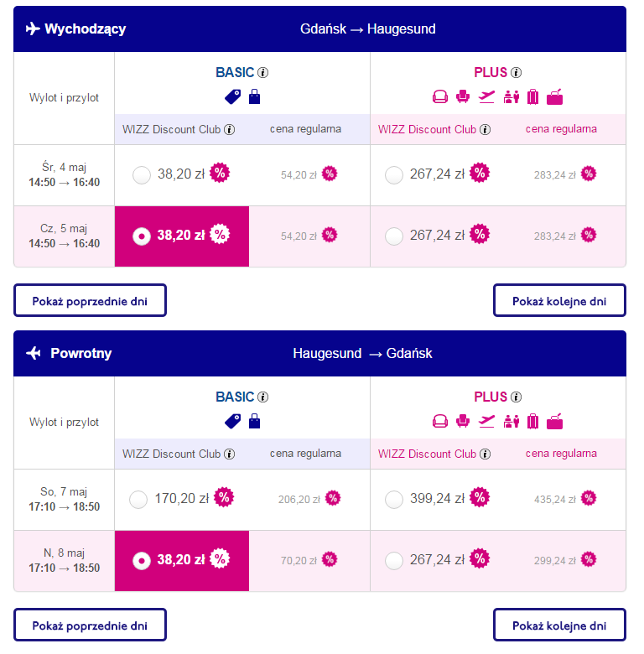
Task: Select 267,24 zł PLUS fare for Cz, 5 maj
Action: (394, 236)
